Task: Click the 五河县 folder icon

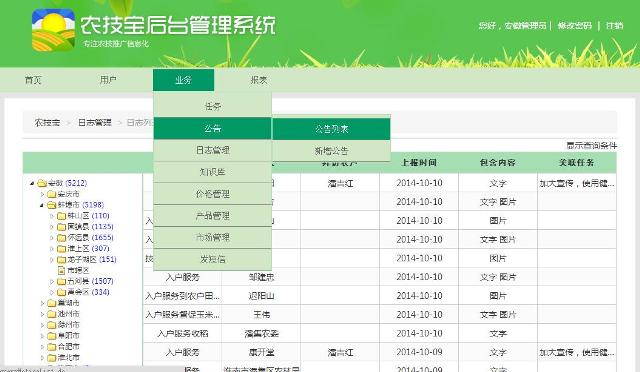Action: [x=62, y=281]
